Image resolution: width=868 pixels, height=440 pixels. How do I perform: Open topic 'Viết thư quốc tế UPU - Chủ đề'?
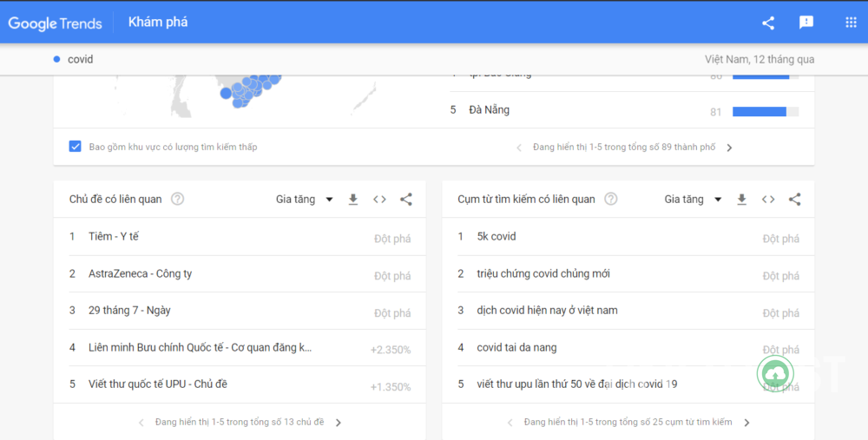pyautogui.click(x=158, y=384)
